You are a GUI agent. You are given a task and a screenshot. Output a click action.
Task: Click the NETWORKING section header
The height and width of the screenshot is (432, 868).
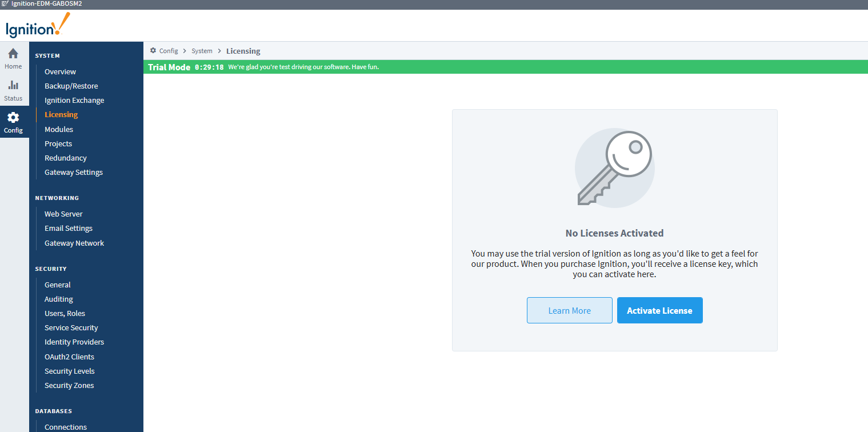tap(57, 198)
